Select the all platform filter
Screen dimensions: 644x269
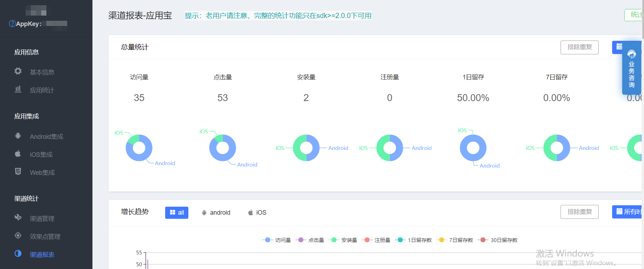pos(177,213)
